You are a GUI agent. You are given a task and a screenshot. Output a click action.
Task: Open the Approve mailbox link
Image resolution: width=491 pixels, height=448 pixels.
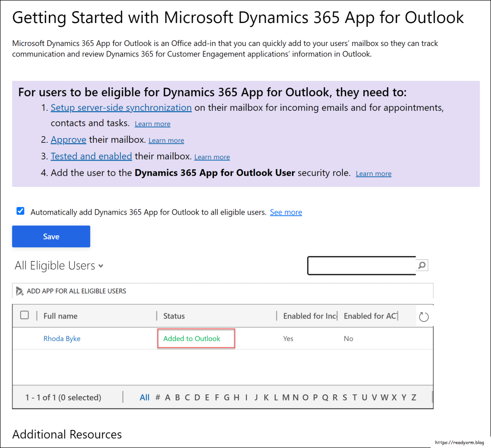coord(69,140)
